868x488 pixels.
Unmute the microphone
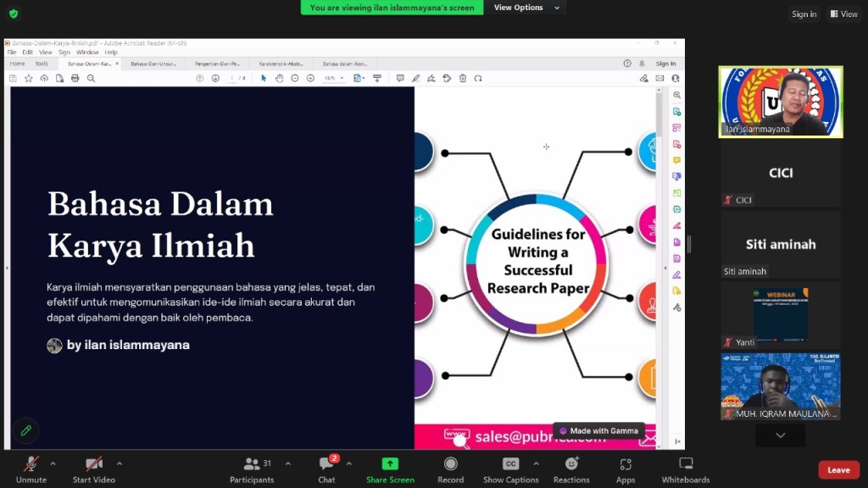click(x=31, y=469)
